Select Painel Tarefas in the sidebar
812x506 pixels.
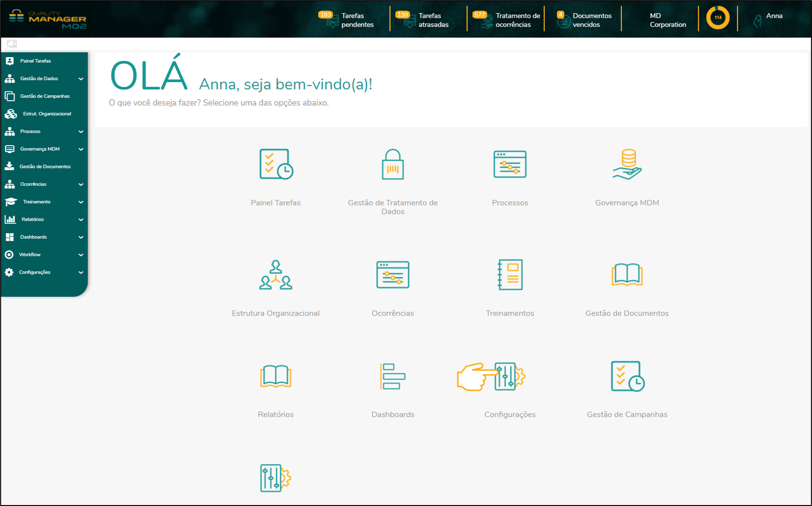point(36,61)
